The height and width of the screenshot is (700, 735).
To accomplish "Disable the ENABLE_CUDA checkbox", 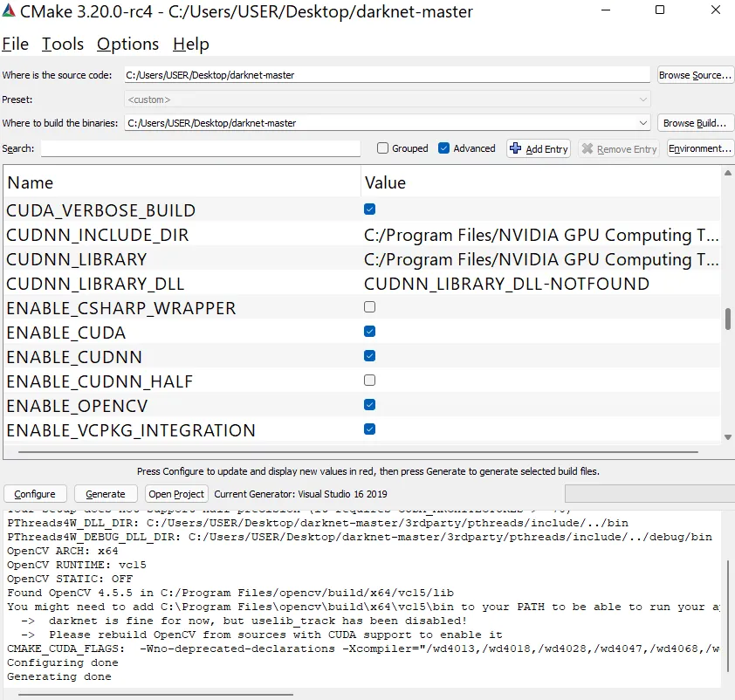I will click(x=369, y=332).
